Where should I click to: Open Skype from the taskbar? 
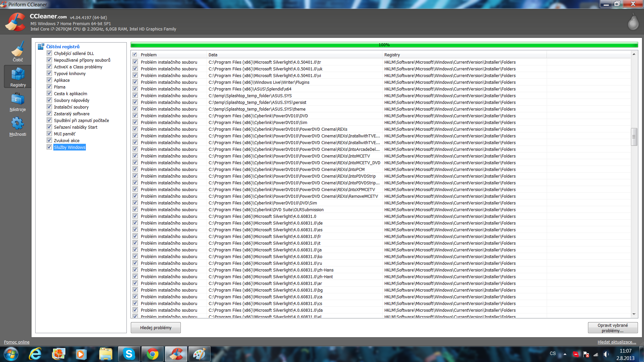129,354
